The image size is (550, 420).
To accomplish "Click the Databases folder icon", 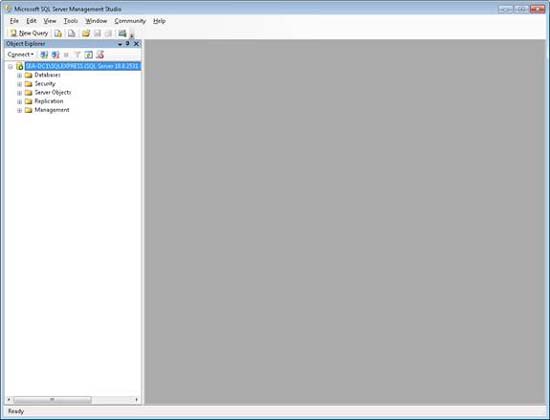I will [28, 75].
